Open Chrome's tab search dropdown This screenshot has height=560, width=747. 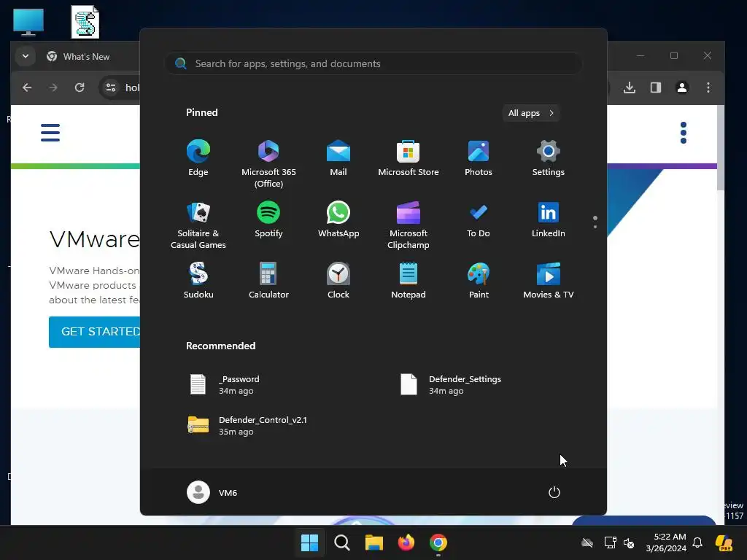tap(26, 56)
